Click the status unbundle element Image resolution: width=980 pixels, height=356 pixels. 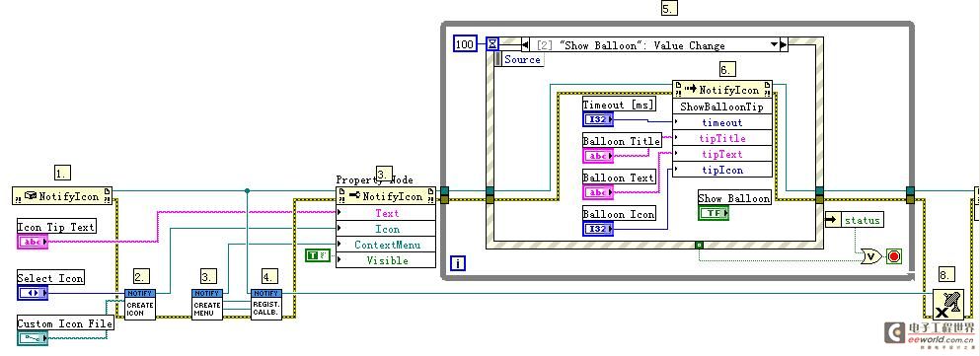click(855, 220)
